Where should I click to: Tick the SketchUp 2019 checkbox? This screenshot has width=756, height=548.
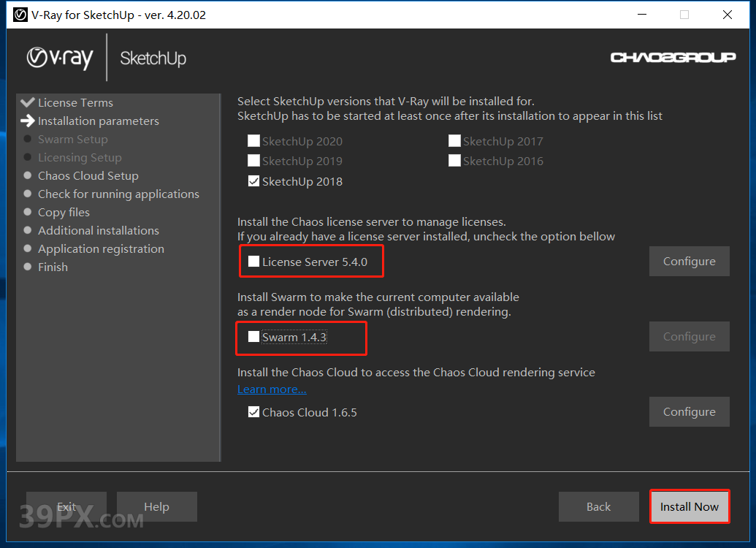point(253,161)
